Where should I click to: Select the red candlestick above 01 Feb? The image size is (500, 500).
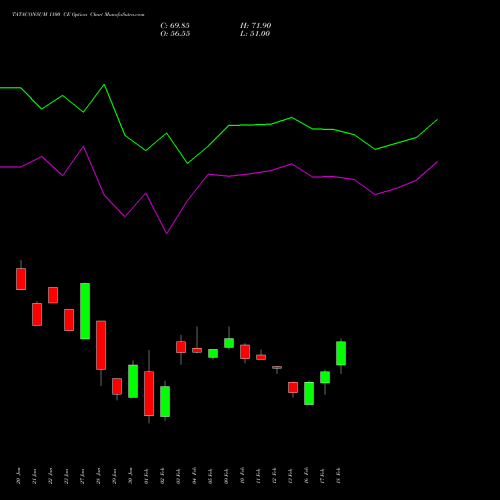pyautogui.click(x=149, y=393)
